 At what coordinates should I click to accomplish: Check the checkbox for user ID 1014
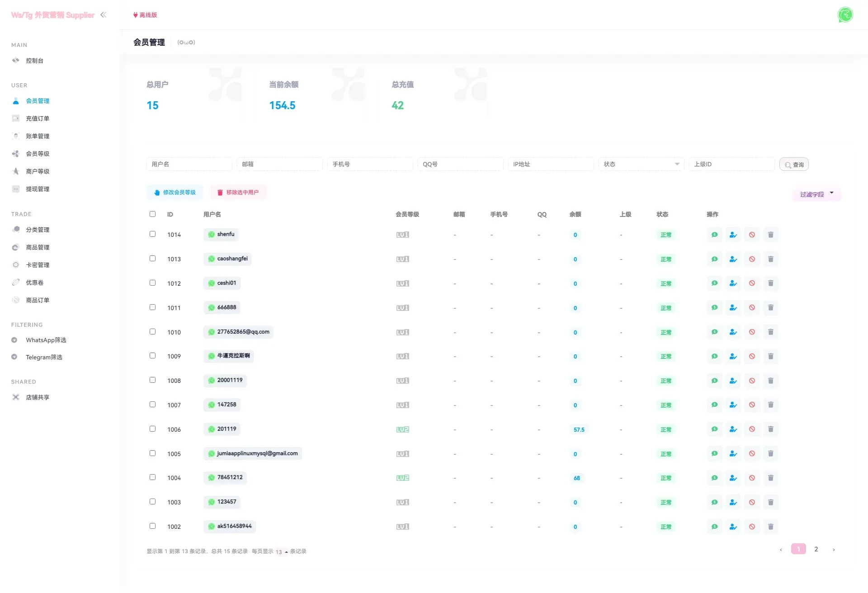pyautogui.click(x=152, y=234)
